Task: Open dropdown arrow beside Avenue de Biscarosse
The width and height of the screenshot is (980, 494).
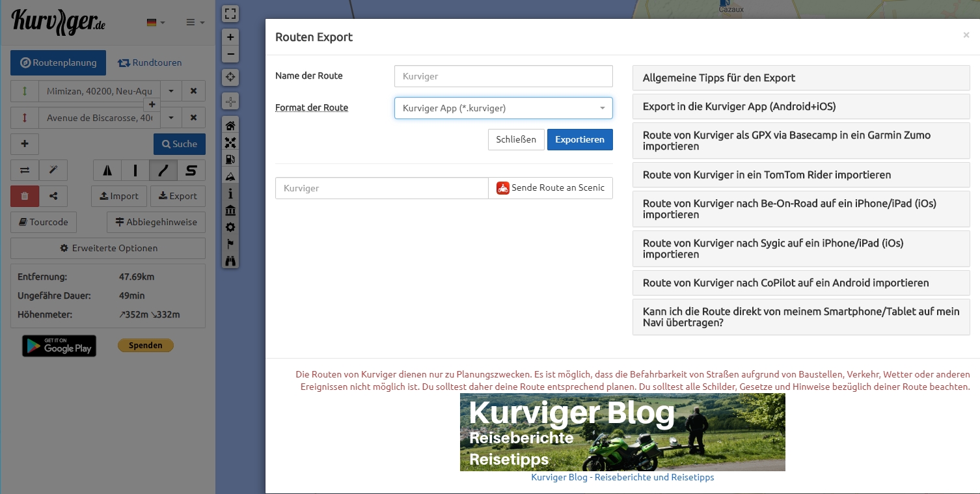Action: click(x=171, y=118)
